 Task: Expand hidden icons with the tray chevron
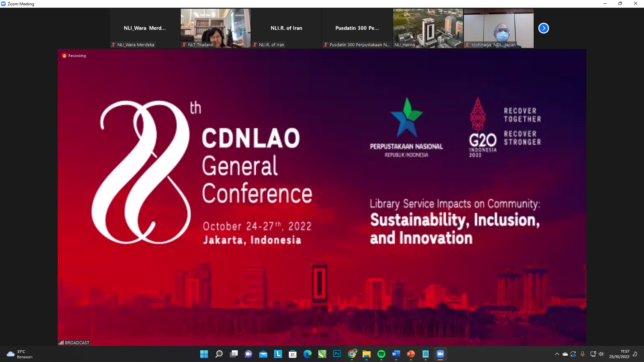click(x=557, y=354)
